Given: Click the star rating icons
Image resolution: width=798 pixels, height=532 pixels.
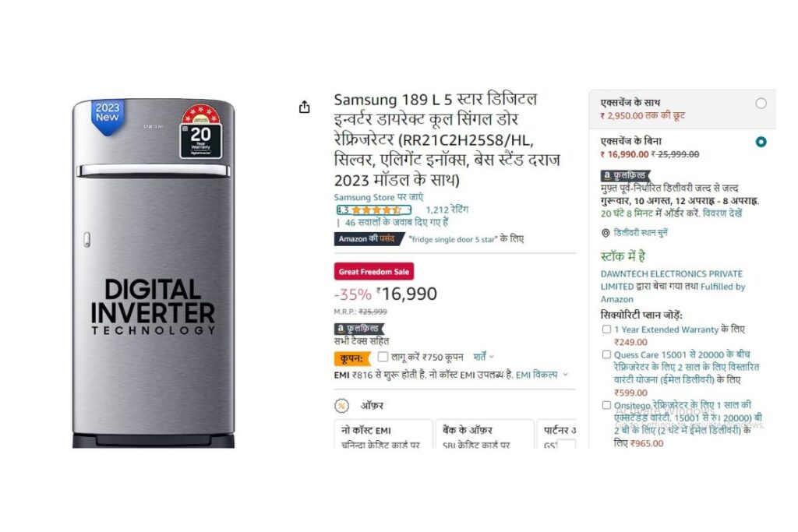Looking at the screenshot, I should (x=376, y=210).
